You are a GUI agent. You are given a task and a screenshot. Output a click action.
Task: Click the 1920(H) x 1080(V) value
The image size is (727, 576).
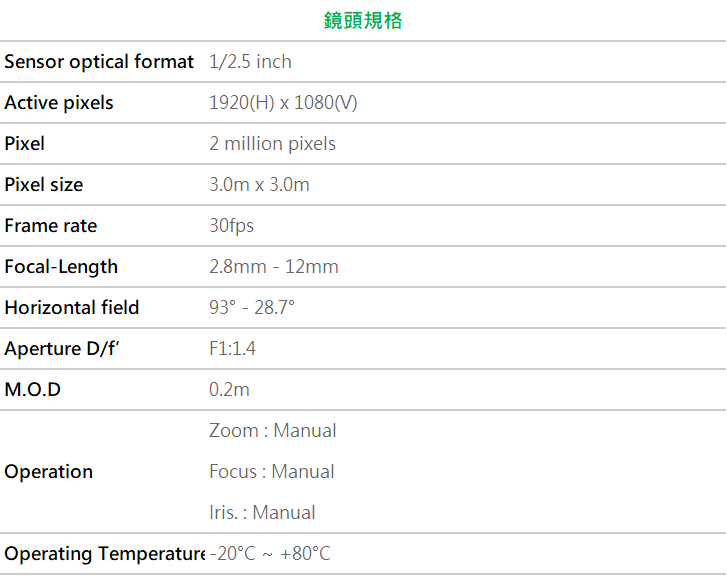click(x=283, y=103)
